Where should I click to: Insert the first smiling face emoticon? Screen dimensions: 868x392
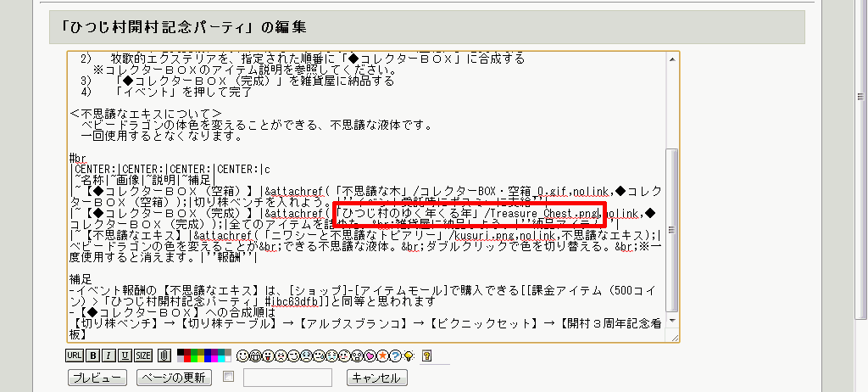[242, 356]
